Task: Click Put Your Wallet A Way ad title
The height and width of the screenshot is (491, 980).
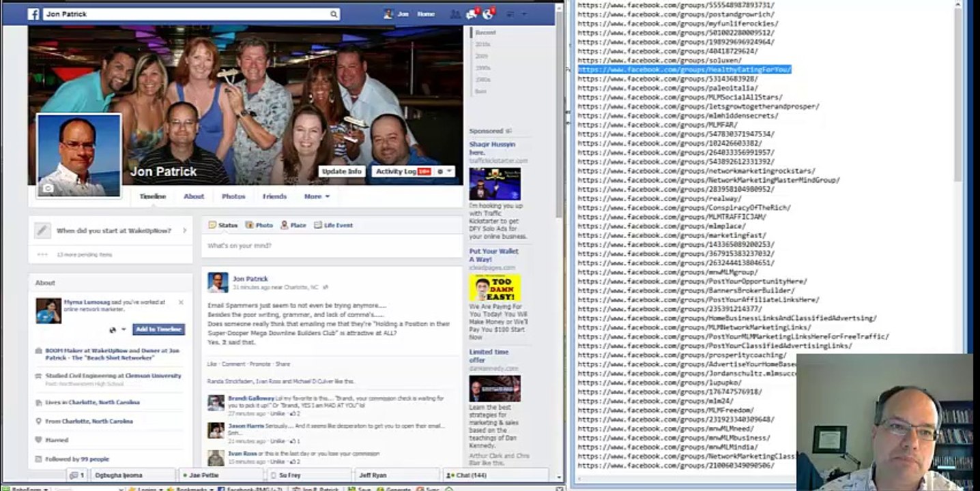Action: coord(493,255)
